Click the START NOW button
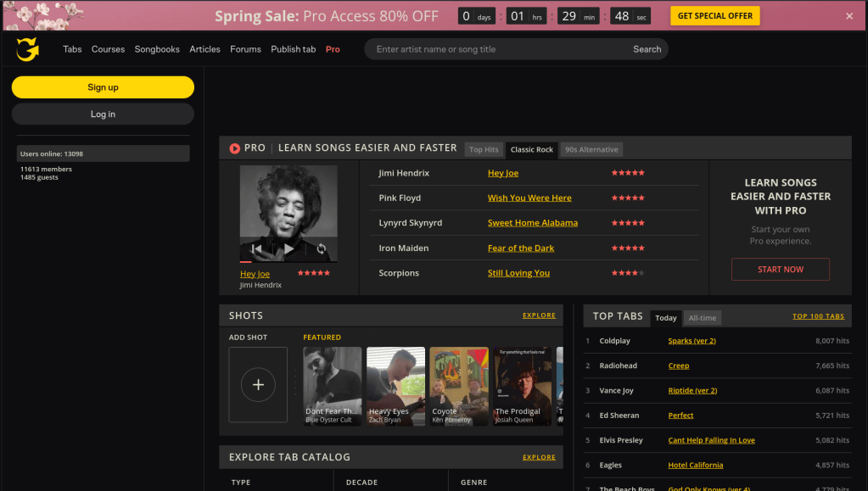The width and height of the screenshot is (868, 491). click(780, 270)
